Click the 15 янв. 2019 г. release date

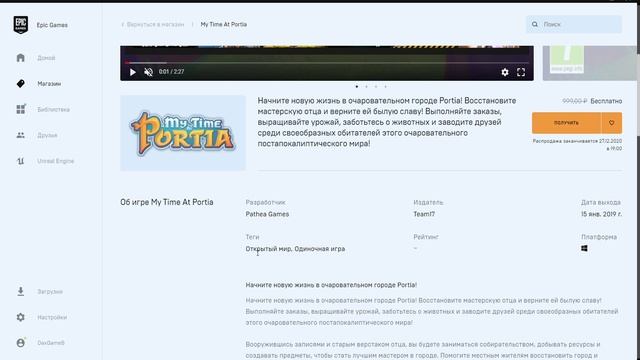[x=601, y=214]
